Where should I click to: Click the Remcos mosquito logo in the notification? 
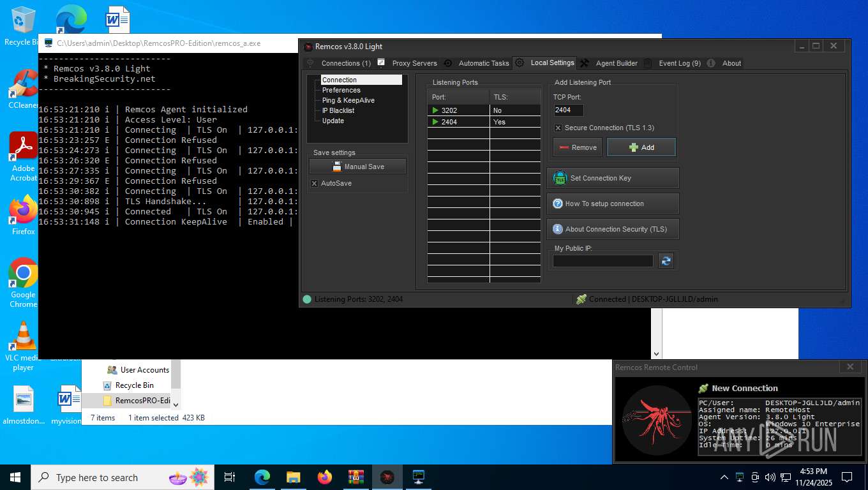[x=657, y=419]
